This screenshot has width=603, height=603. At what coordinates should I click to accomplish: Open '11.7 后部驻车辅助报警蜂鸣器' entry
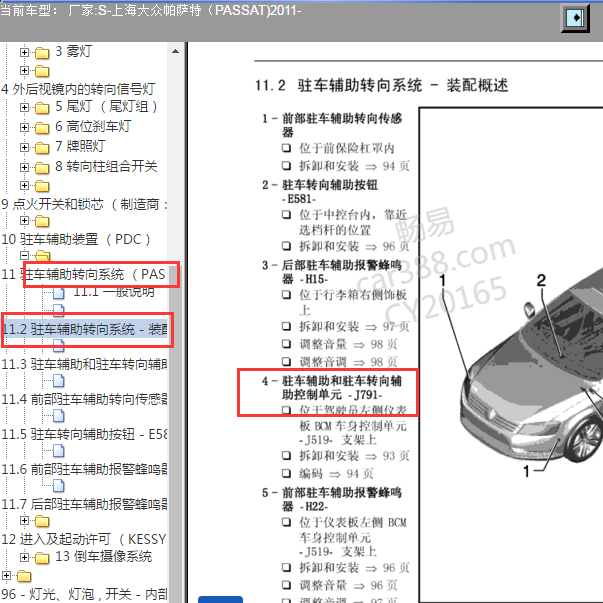84,504
